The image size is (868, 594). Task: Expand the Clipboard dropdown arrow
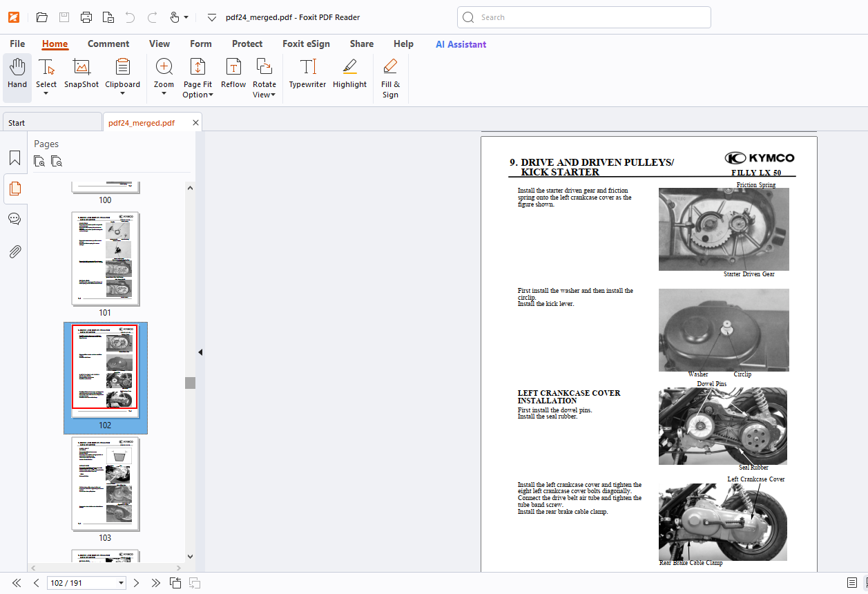(122, 94)
